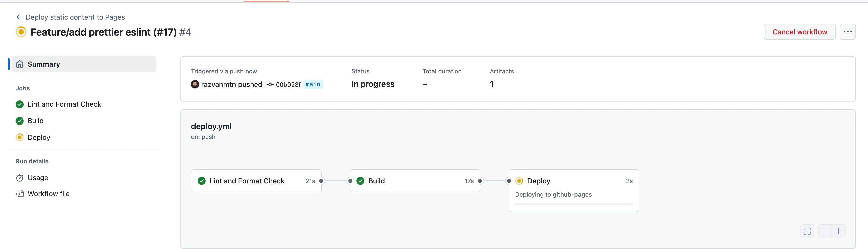Click the Workflow file icon

click(20, 194)
